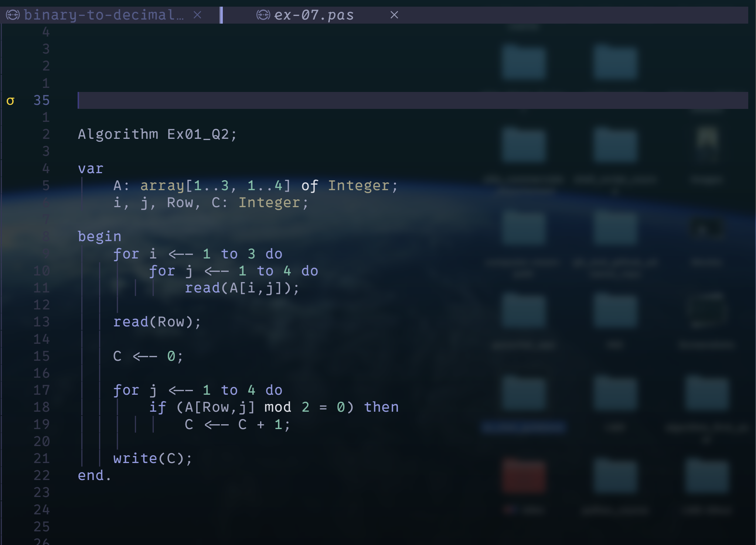Switch to the binary-to-decimal tab
The image size is (756, 545).
[103, 15]
